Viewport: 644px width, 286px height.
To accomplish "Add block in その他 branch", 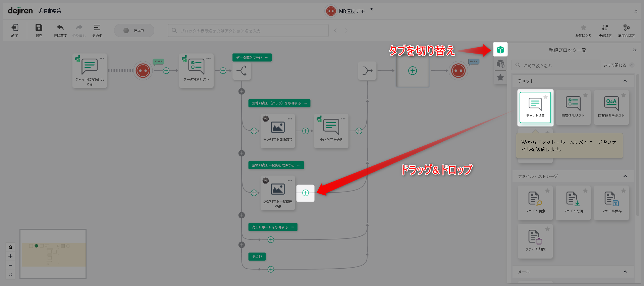I will tap(271, 269).
